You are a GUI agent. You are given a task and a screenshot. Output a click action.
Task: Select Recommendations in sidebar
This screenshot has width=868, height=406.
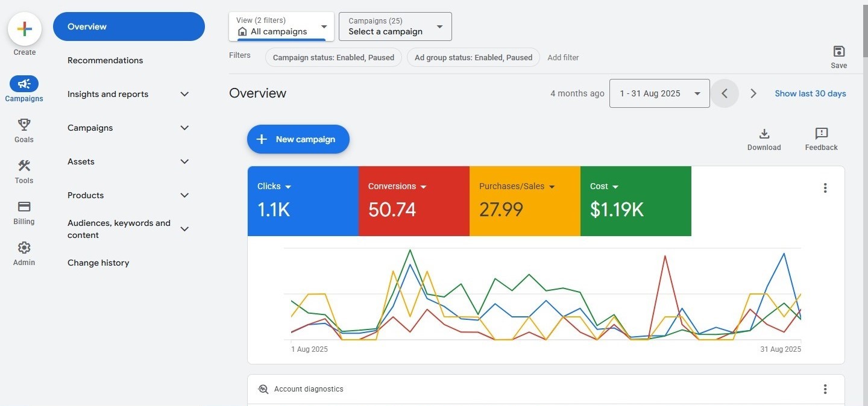105,60
